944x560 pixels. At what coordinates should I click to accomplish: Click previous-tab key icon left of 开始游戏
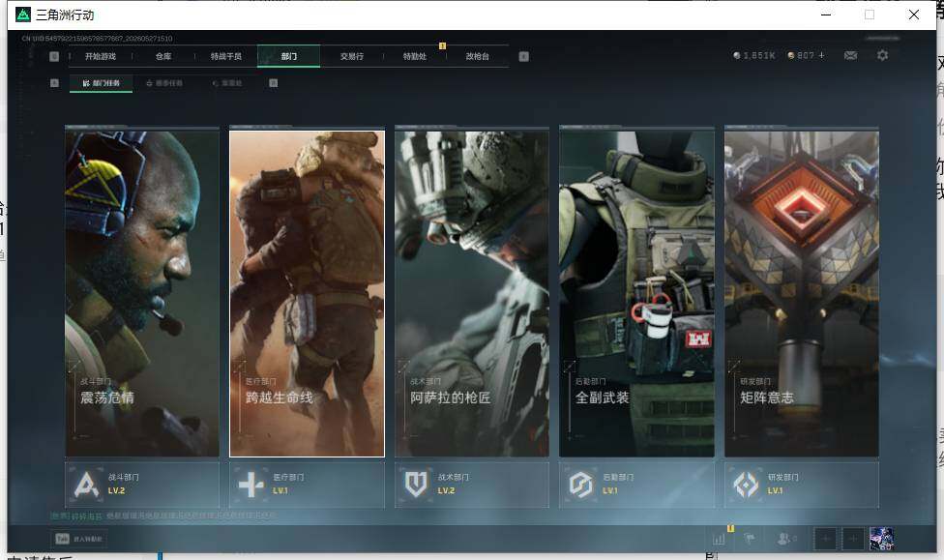(x=54, y=56)
